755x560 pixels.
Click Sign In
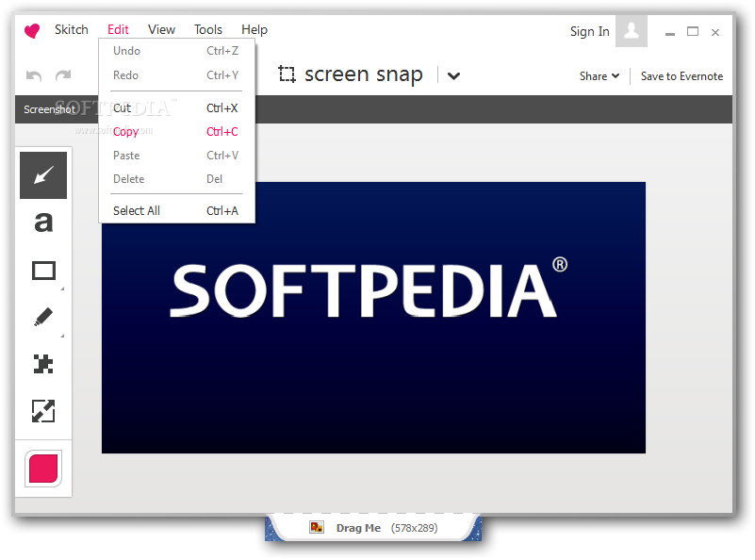pyautogui.click(x=590, y=31)
